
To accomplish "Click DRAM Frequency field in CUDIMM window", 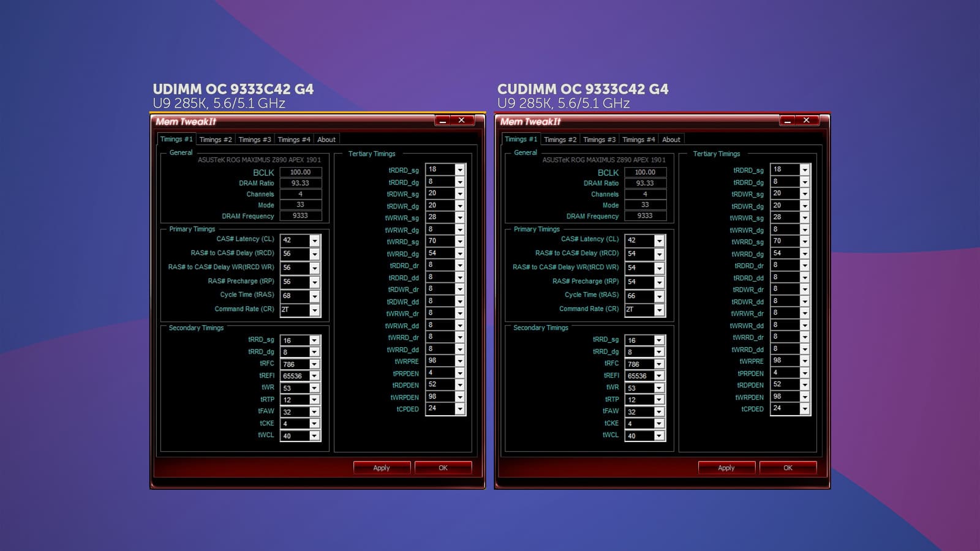I will point(646,216).
